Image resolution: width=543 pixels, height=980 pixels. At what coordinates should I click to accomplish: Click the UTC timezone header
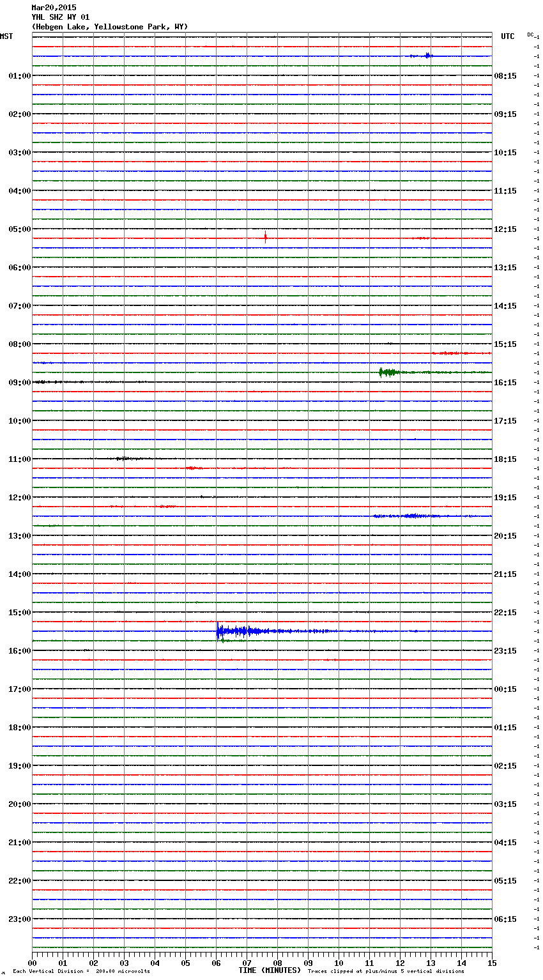tap(508, 36)
